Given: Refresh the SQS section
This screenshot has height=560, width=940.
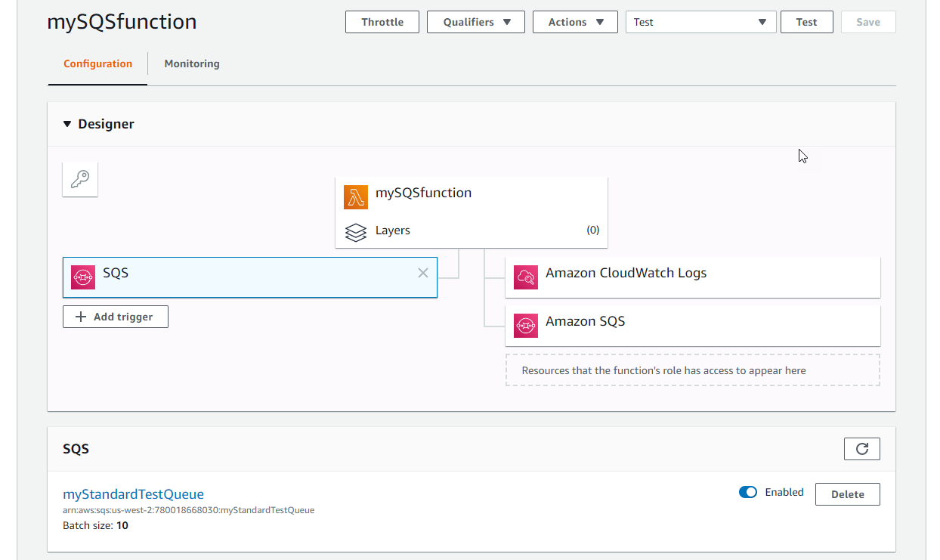Looking at the screenshot, I should (x=861, y=449).
